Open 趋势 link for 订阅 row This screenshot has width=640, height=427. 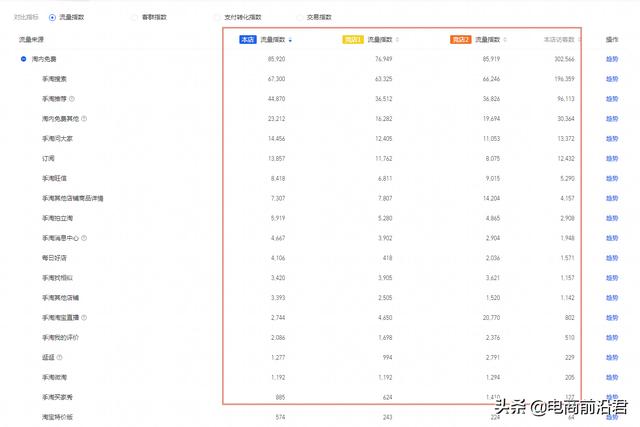[612, 158]
